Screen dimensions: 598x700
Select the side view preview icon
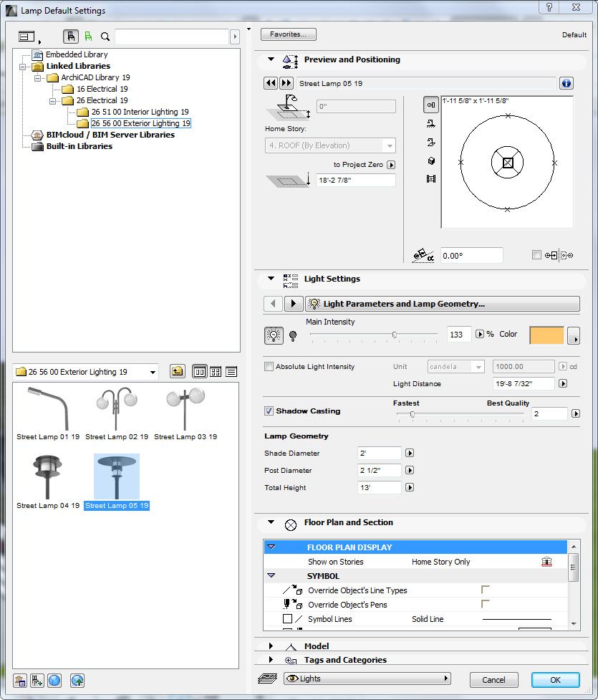(430, 142)
